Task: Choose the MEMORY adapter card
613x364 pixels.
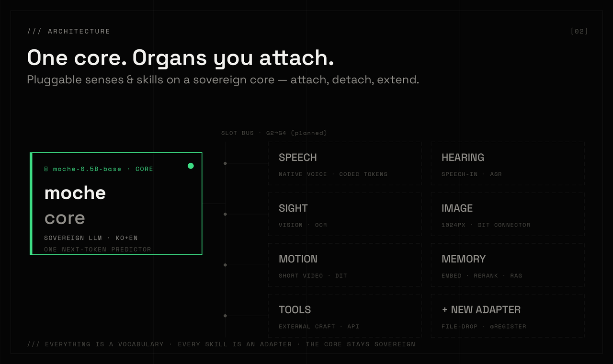Action: 508,265
